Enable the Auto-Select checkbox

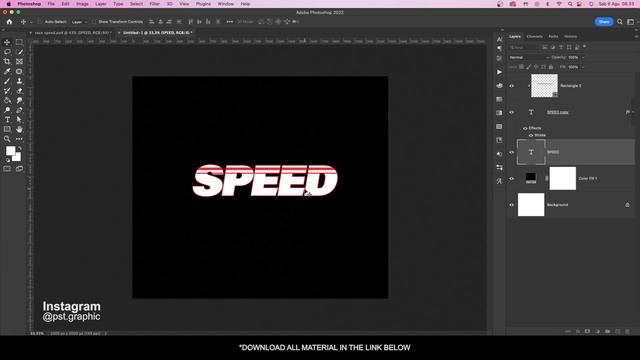(40, 22)
